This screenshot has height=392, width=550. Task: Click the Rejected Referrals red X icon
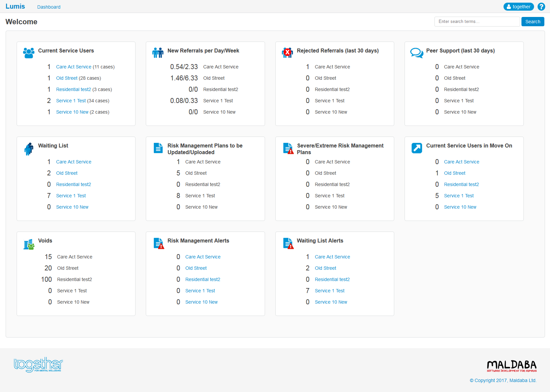point(287,52)
